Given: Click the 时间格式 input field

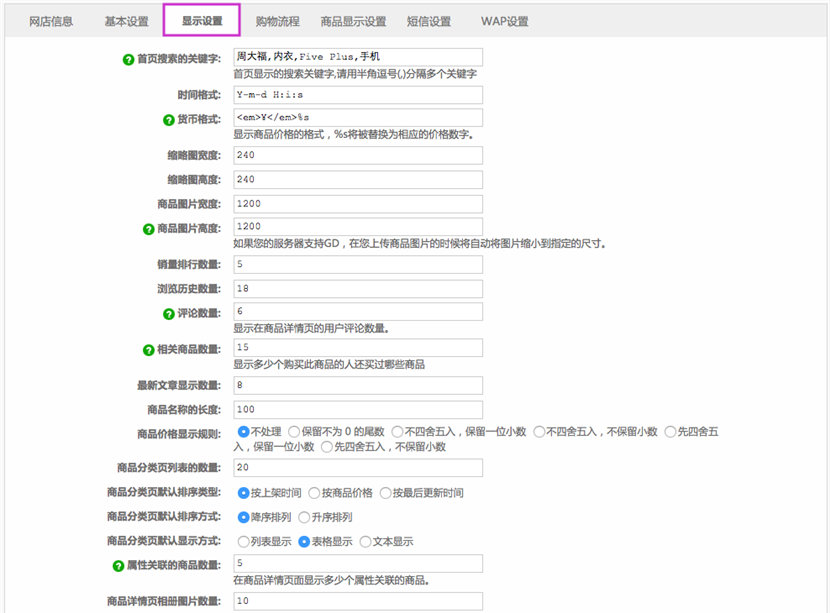Looking at the screenshot, I should (358, 95).
